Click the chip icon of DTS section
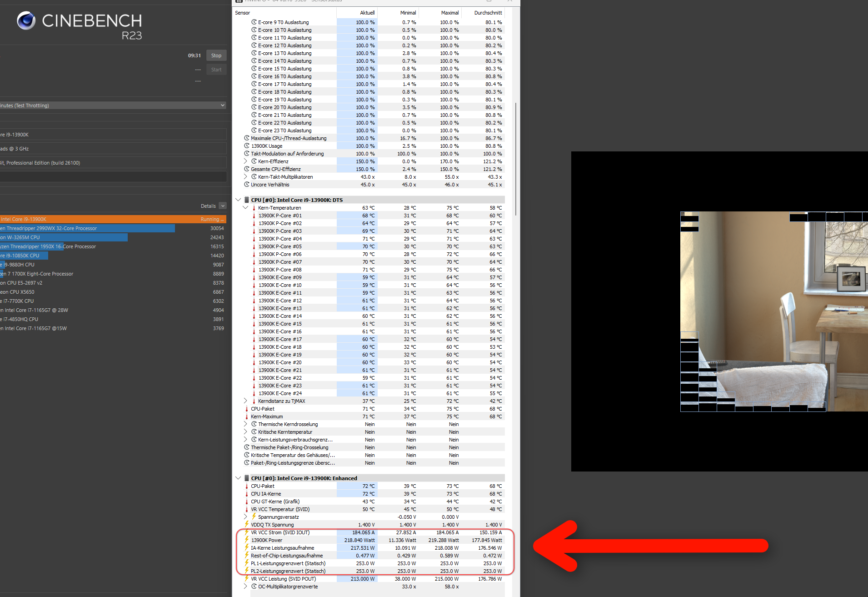 click(x=247, y=200)
